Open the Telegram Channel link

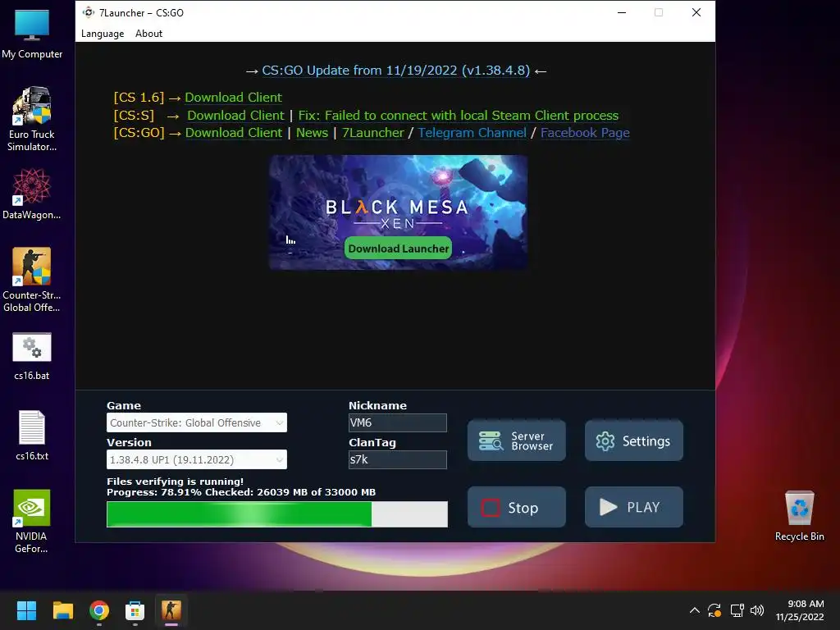click(x=472, y=132)
